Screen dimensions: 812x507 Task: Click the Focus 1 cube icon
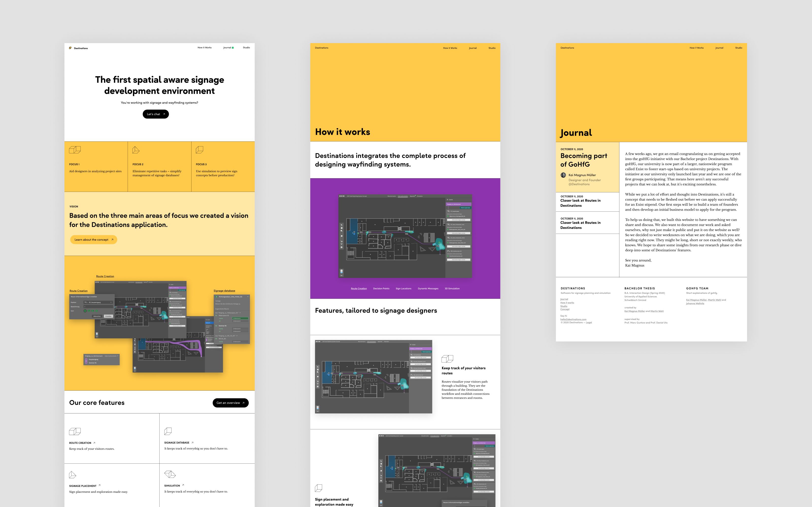[x=75, y=150]
